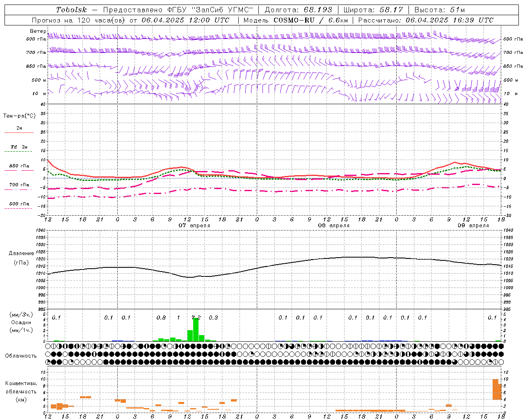Click the "(мм/3ч.)" precipitation unit label
This screenshot has height=420, width=525.
[x=21, y=315]
